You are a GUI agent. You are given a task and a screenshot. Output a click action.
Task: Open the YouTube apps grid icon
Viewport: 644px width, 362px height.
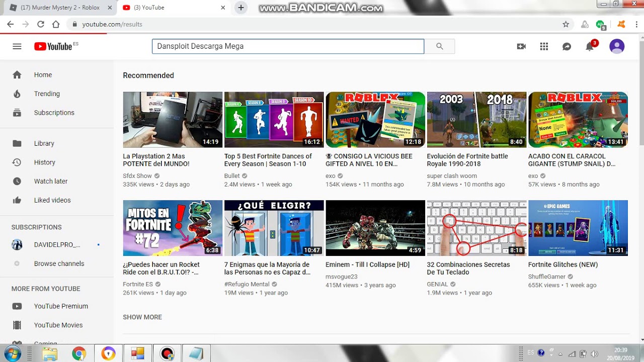point(544,46)
